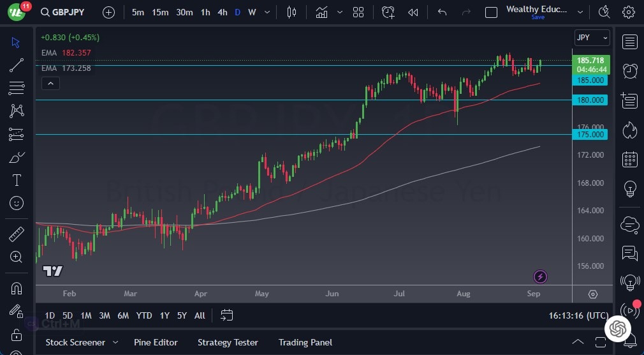Viewport: 644px width, 355px height.
Task: Select the text annotation tool
Action: (x=17, y=179)
